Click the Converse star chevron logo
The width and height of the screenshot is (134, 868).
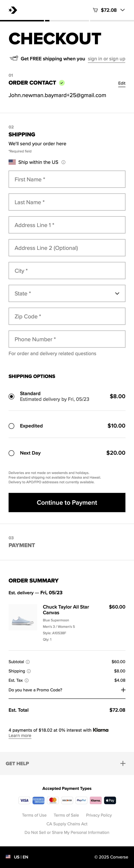coord(13,10)
